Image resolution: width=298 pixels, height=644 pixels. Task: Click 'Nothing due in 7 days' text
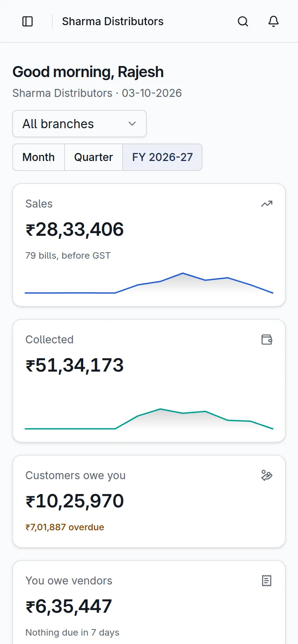(72, 633)
